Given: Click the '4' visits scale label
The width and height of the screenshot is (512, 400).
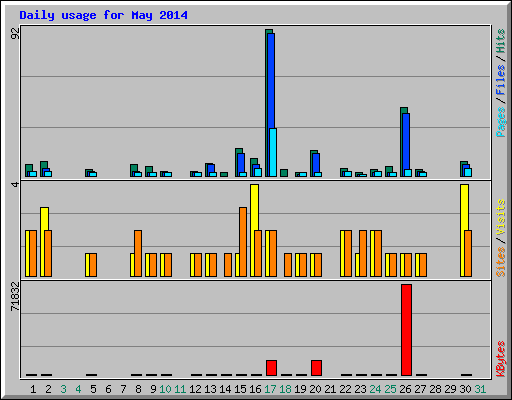Looking at the screenshot, I should pos(15,184).
